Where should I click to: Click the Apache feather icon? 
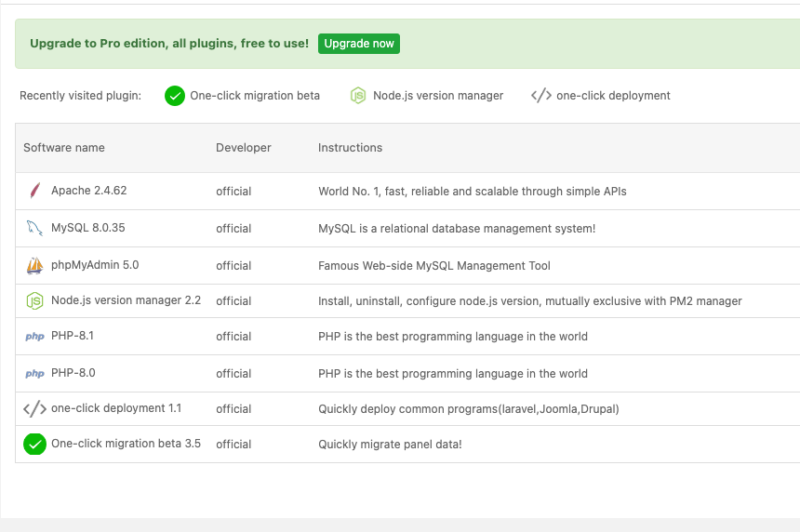click(x=34, y=191)
